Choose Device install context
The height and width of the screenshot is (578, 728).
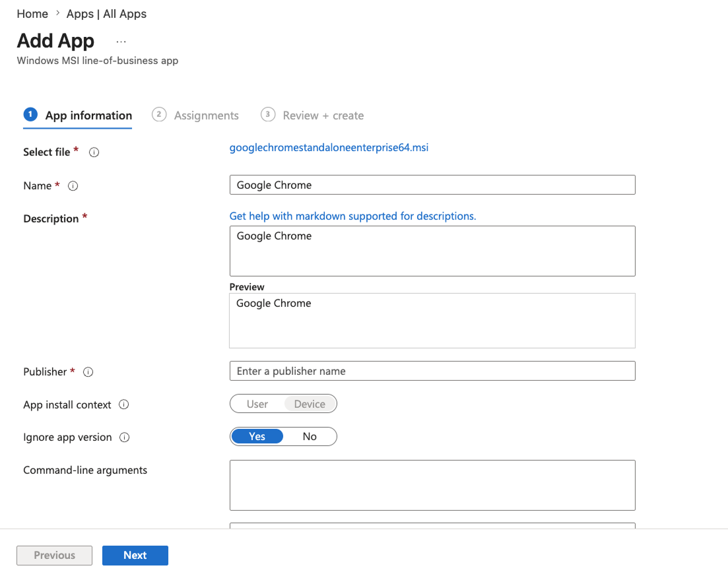click(310, 404)
